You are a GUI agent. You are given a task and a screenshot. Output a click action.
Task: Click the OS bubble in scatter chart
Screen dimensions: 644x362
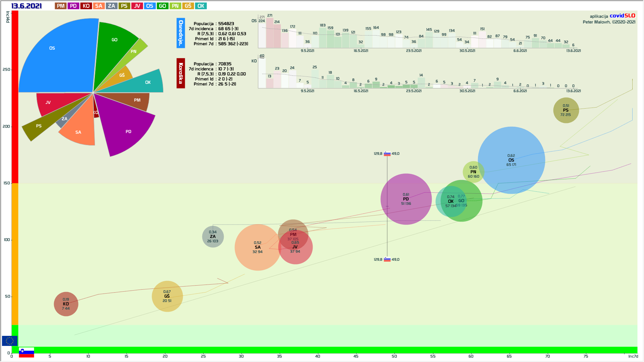511,160
